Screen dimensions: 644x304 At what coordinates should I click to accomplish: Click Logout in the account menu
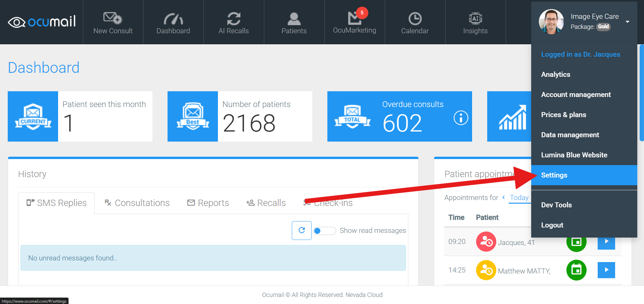(x=584, y=225)
